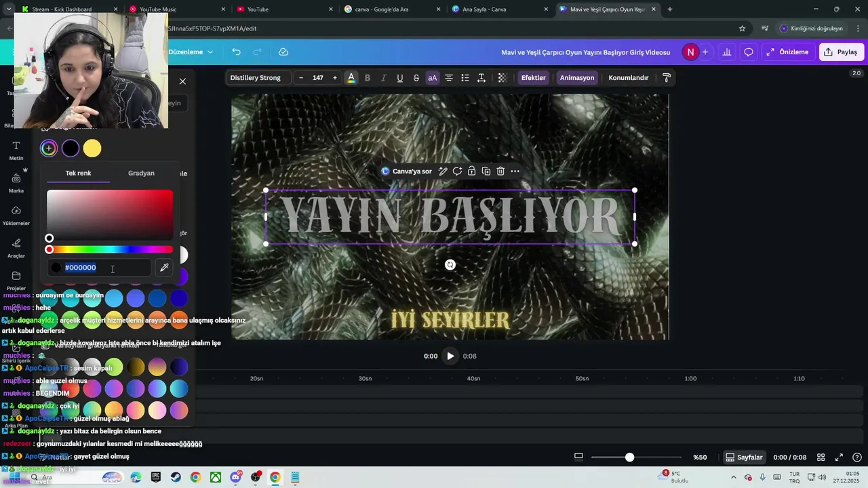Close the color panel with X
This screenshot has height=488, width=868.
pos(182,81)
